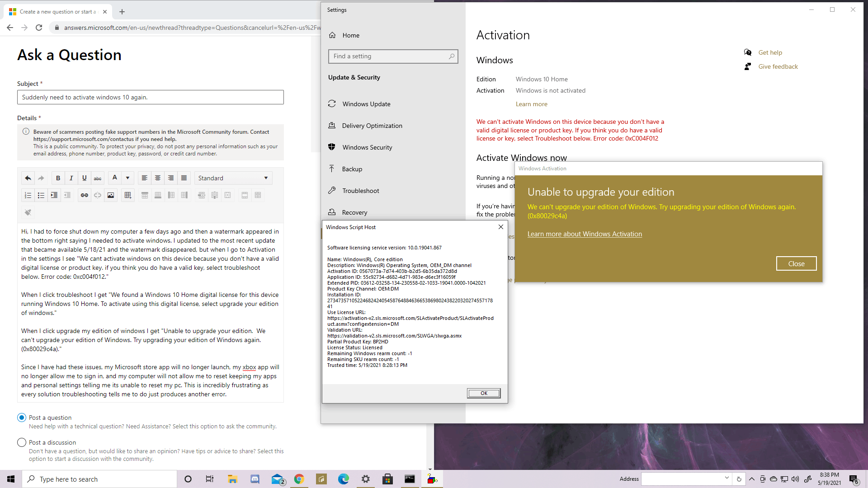Select Troubleshoot in Settings sidebar

[x=360, y=191]
